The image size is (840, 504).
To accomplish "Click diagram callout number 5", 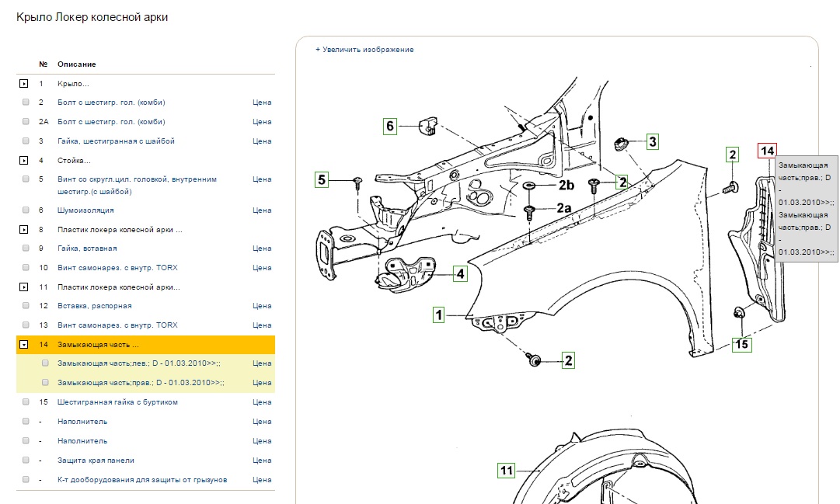I will tap(322, 179).
